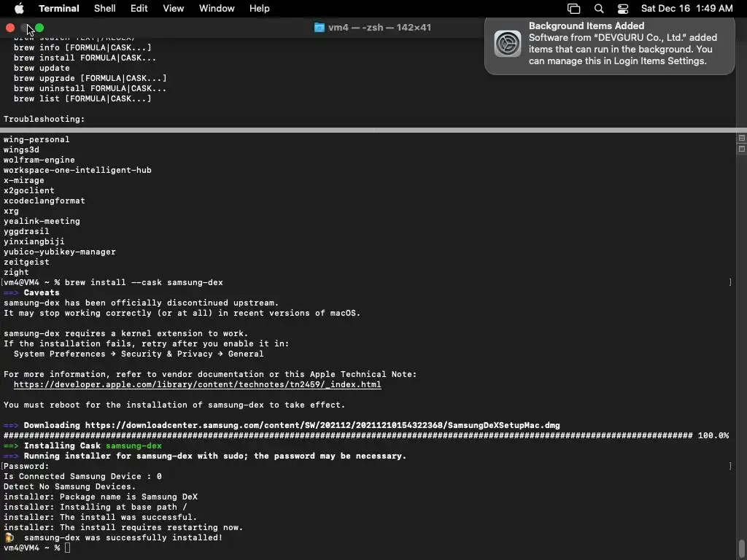The width and height of the screenshot is (747, 560).
Task: Click 'zeitgeist' in the cask list
Action: (x=26, y=262)
